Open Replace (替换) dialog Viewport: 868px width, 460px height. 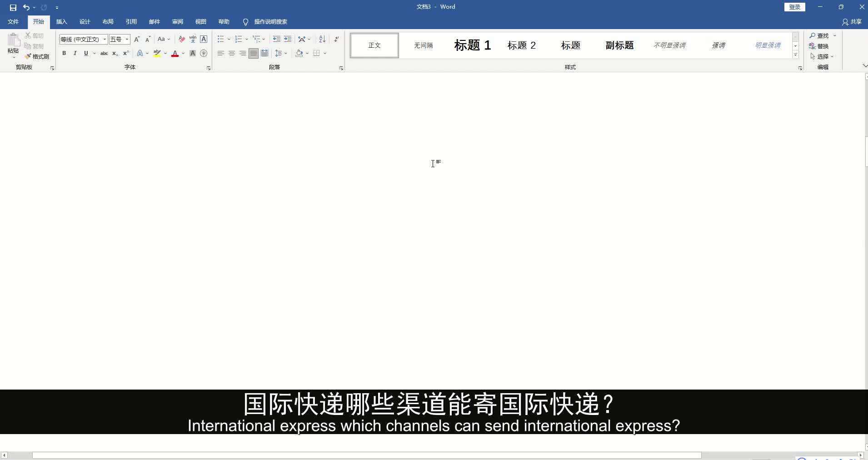click(x=819, y=46)
